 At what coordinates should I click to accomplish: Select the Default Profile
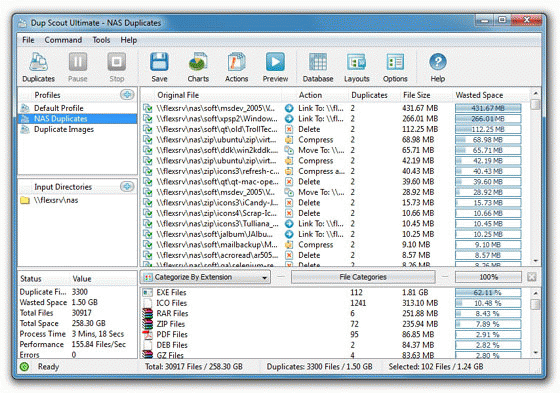(x=78, y=108)
